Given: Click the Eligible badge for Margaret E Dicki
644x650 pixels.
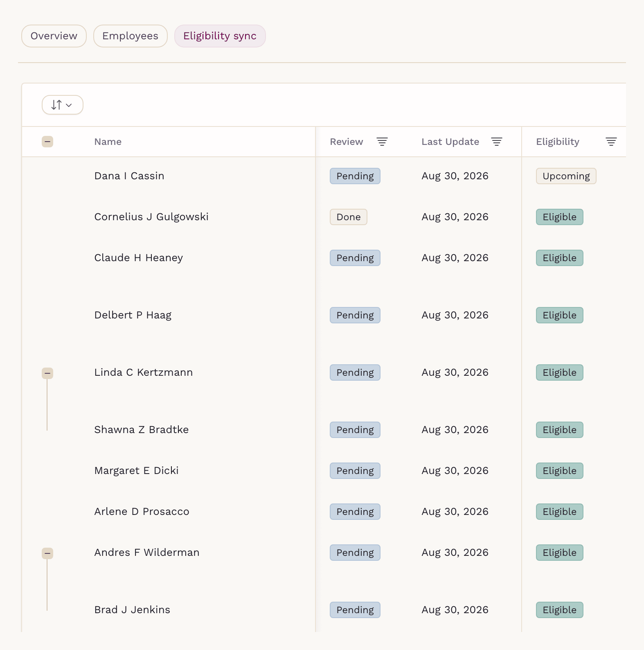Looking at the screenshot, I should point(560,471).
